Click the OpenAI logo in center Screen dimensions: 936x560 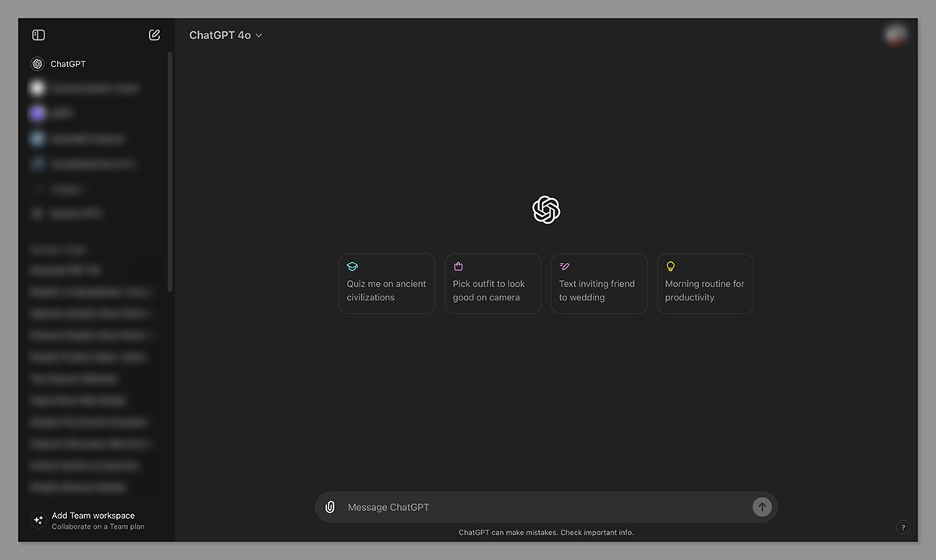(x=546, y=210)
